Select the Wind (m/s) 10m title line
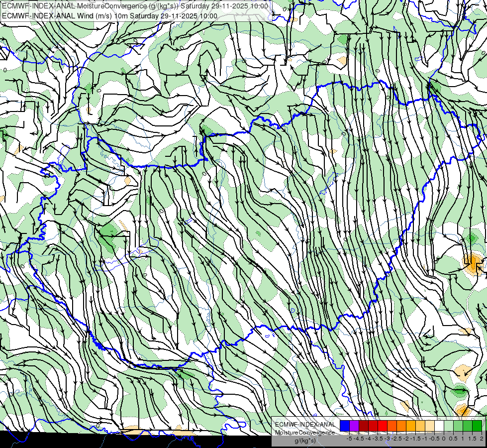 coord(109,16)
